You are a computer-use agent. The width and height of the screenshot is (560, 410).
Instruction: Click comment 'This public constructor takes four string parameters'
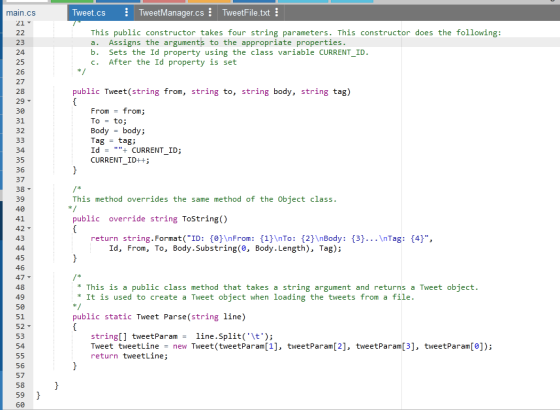pyautogui.click(x=211, y=33)
